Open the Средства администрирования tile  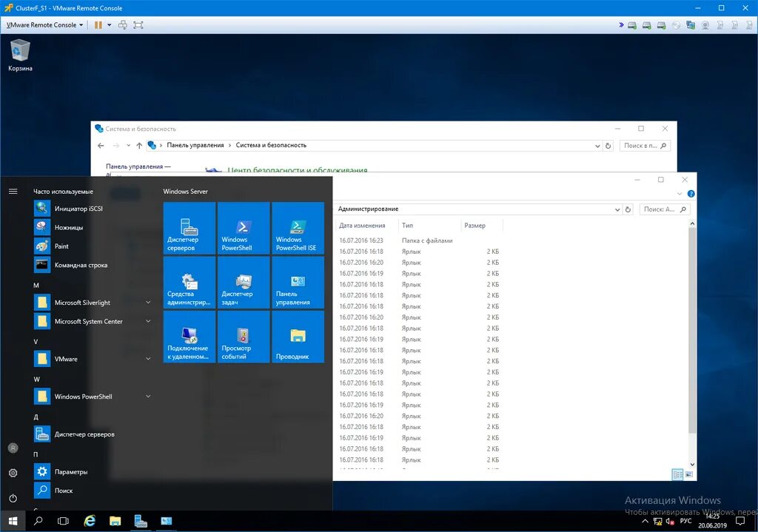[x=189, y=283]
